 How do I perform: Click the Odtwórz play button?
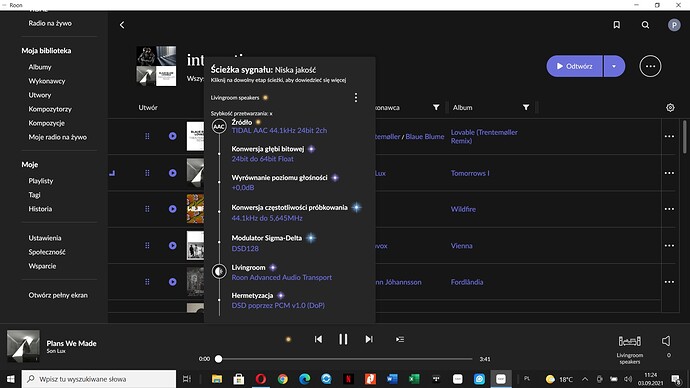click(x=574, y=66)
